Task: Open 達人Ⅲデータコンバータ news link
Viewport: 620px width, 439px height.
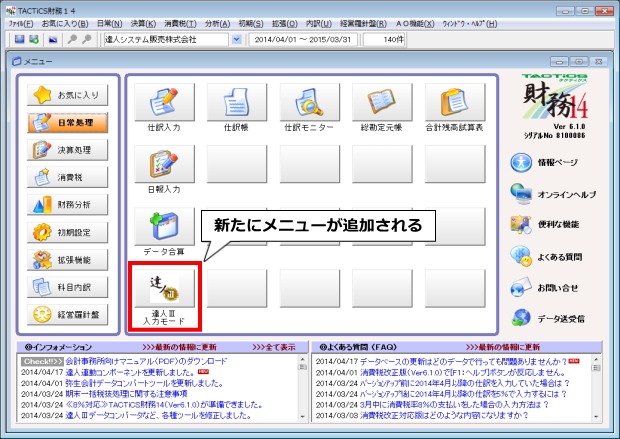Action: [x=158, y=416]
